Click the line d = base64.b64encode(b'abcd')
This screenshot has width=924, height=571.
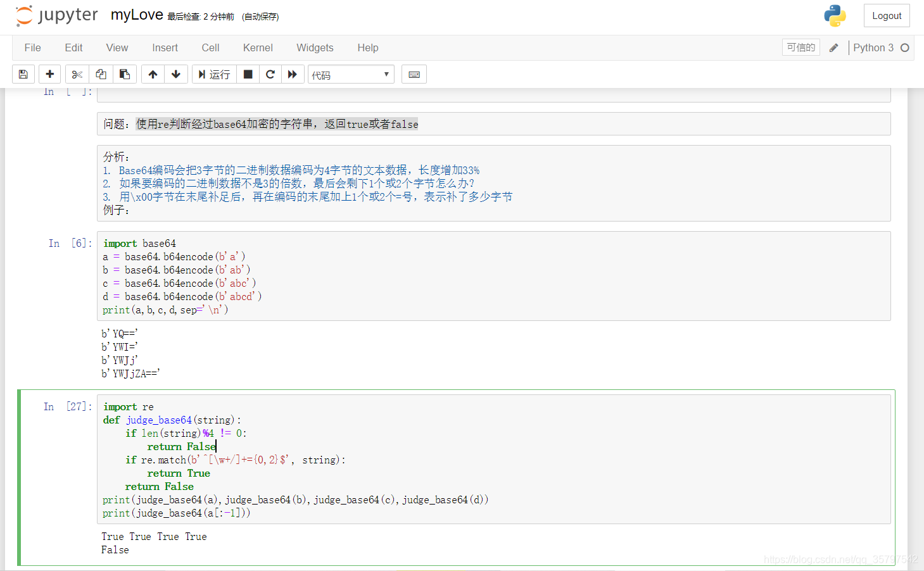182,296
